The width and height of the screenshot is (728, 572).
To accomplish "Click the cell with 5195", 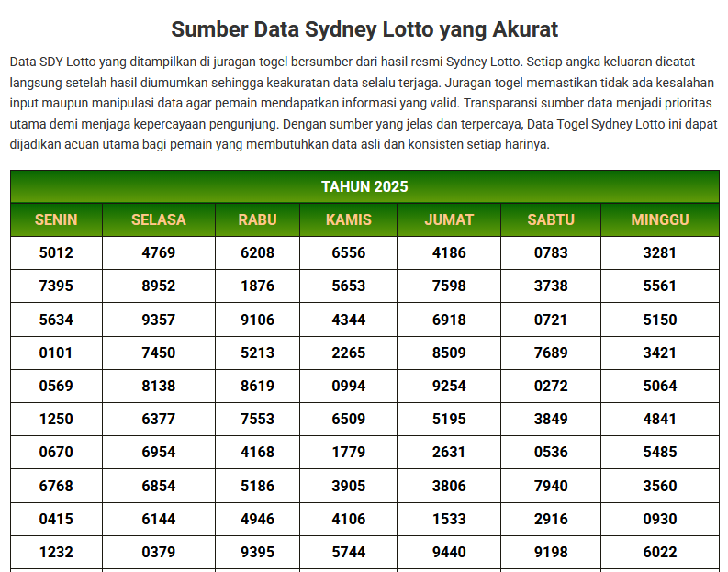I will [x=449, y=419].
